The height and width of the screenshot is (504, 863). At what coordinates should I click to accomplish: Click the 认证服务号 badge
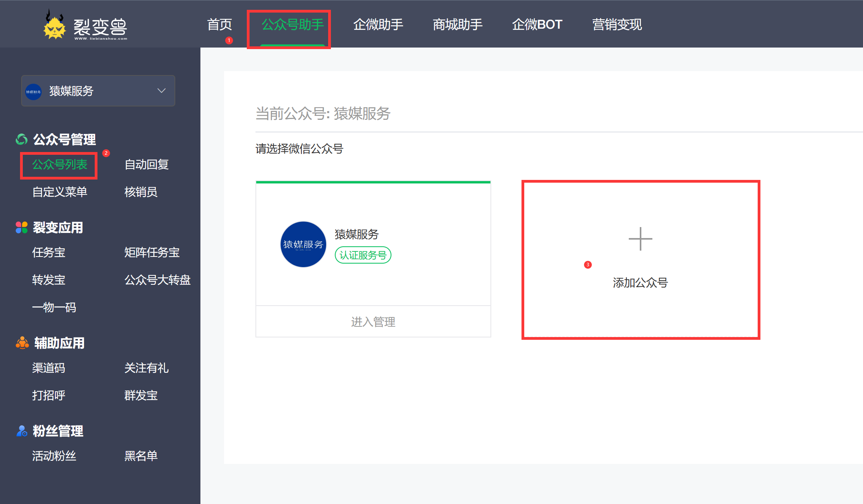click(x=362, y=255)
